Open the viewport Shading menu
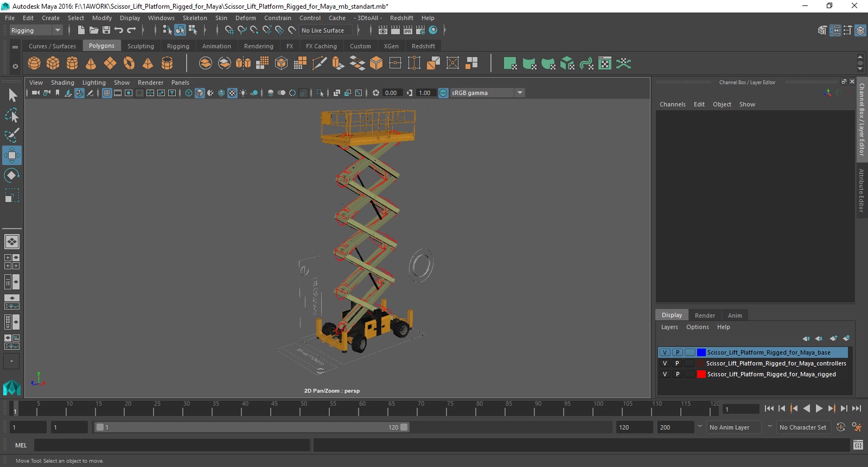This screenshot has height=467, width=868. click(62, 83)
